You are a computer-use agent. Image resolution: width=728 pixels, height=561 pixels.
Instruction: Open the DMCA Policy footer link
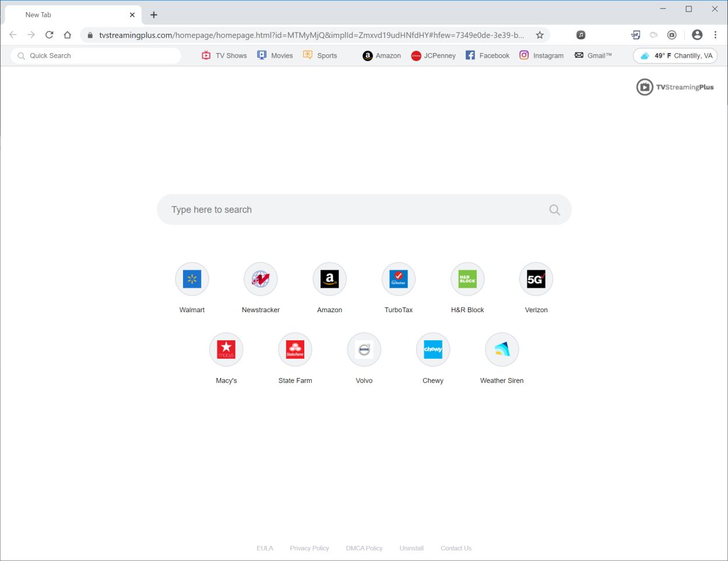click(364, 548)
